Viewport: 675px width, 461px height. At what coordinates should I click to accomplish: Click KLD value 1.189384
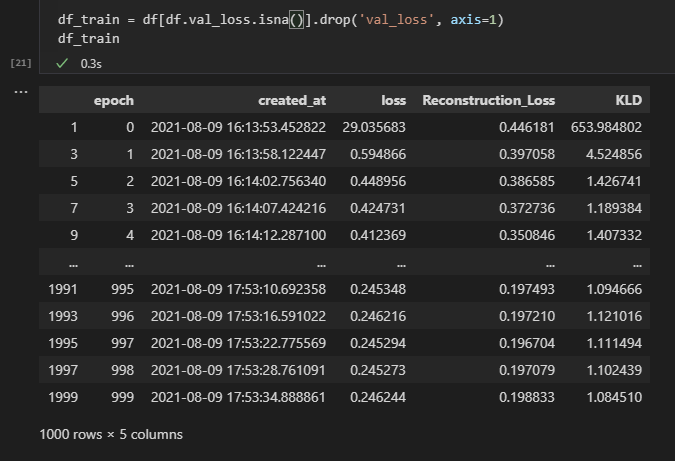tap(614, 208)
